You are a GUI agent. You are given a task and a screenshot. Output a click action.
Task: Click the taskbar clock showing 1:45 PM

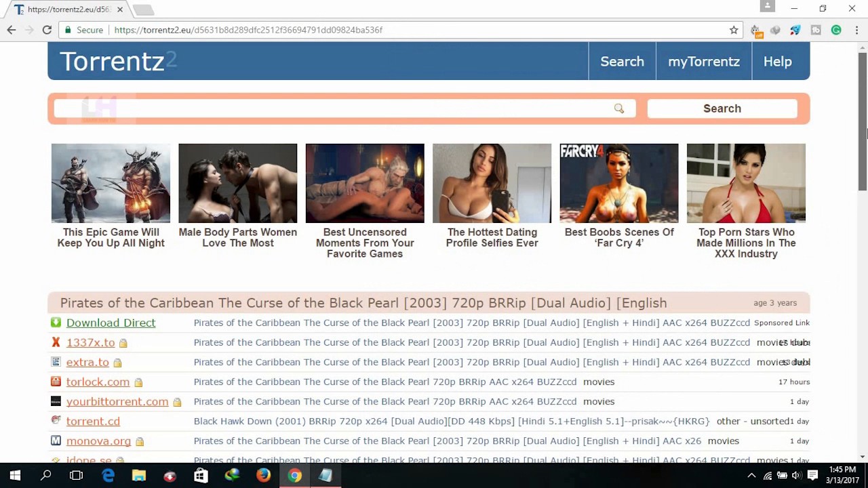(x=842, y=476)
